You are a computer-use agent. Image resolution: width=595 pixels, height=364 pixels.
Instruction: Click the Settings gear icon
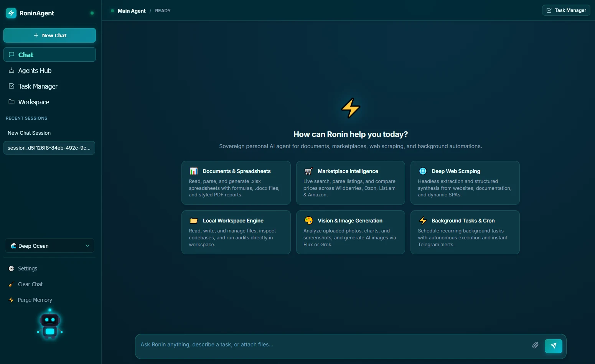point(11,268)
